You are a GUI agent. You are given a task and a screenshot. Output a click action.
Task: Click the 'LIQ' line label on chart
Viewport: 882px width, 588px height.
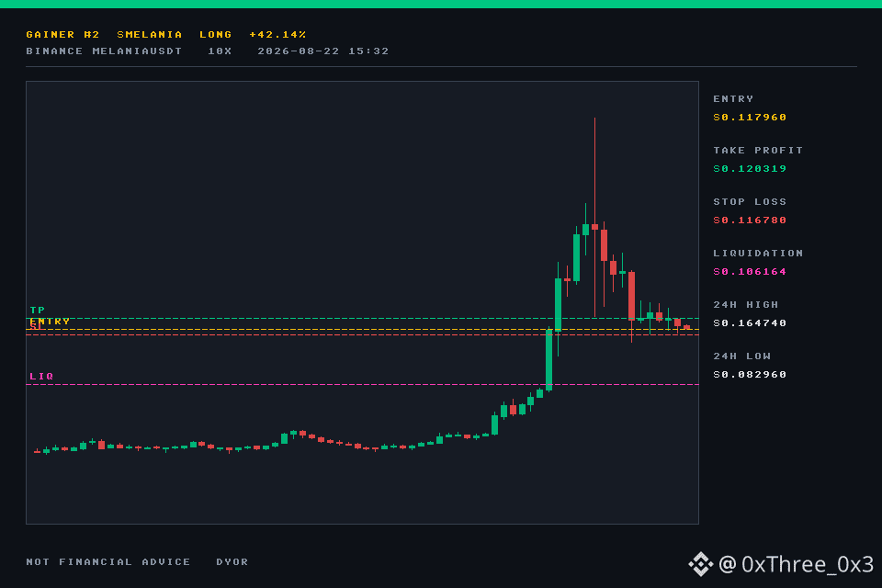[x=41, y=377]
